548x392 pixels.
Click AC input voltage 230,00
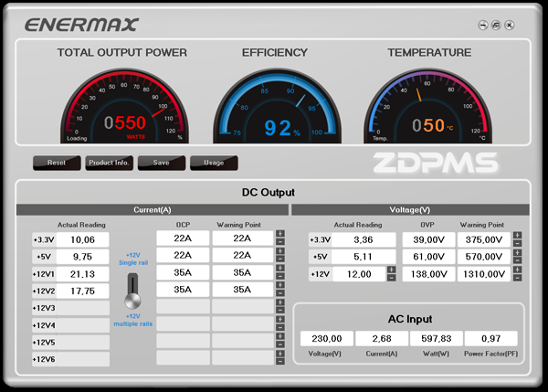(327, 338)
